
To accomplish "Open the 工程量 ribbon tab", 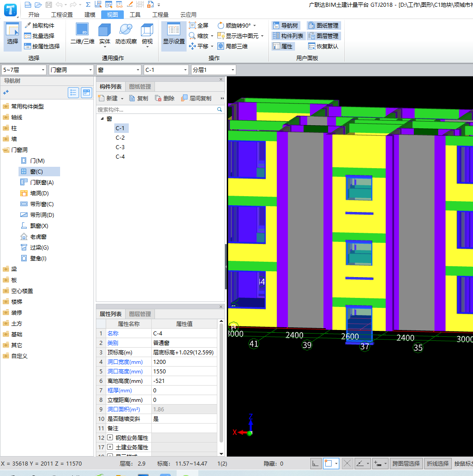I will click(160, 14).
